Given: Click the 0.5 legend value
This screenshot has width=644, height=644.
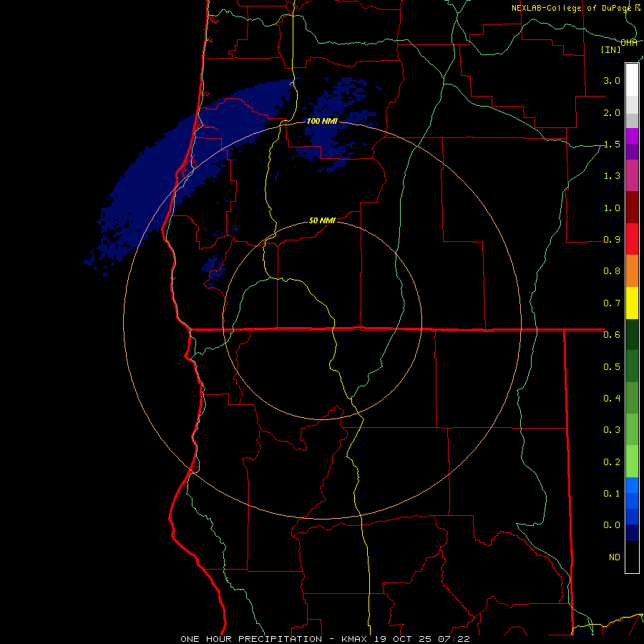Looking at the screenshot, I should pos(612,366).
